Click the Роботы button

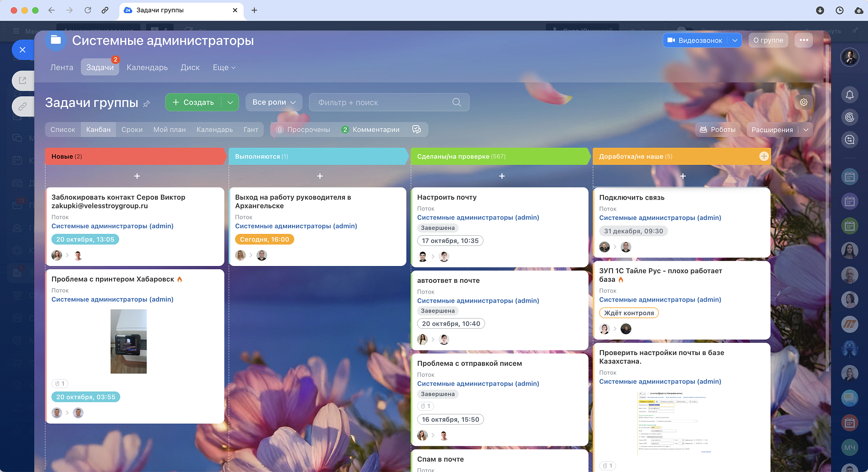[717, 130]
